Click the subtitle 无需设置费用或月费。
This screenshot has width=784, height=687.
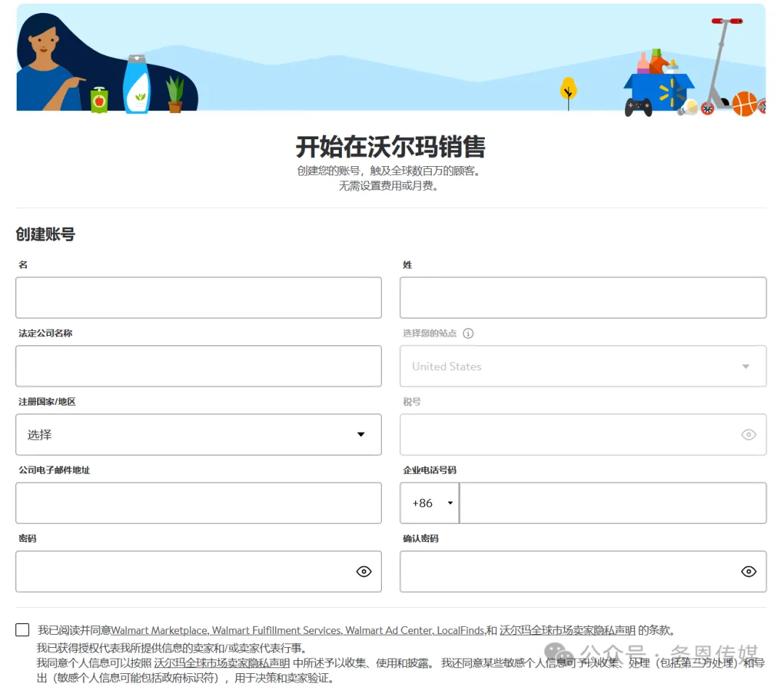coord(388,186)
